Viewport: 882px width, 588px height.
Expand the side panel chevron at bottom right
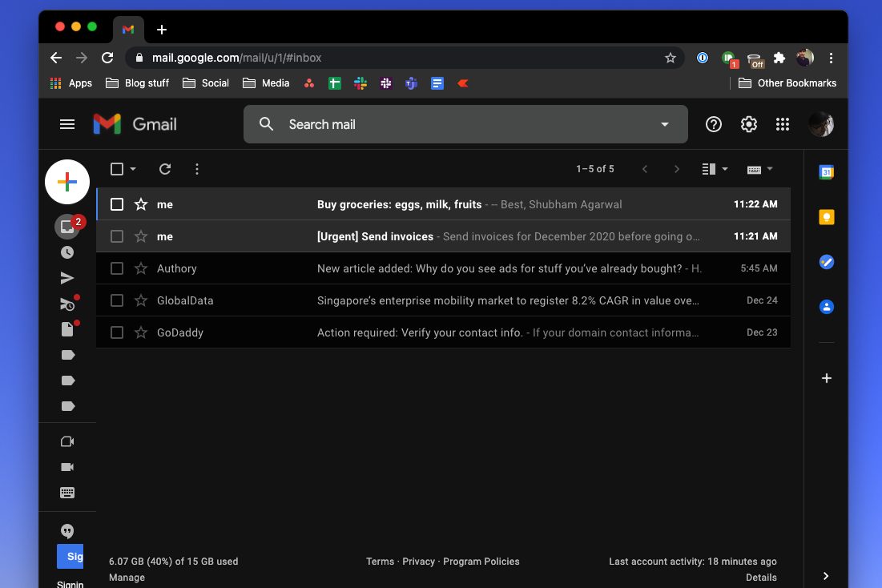coord(826,576)
